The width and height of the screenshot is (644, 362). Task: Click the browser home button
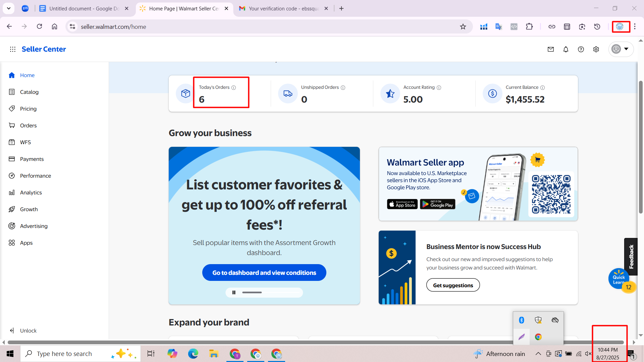coord(54,26)
